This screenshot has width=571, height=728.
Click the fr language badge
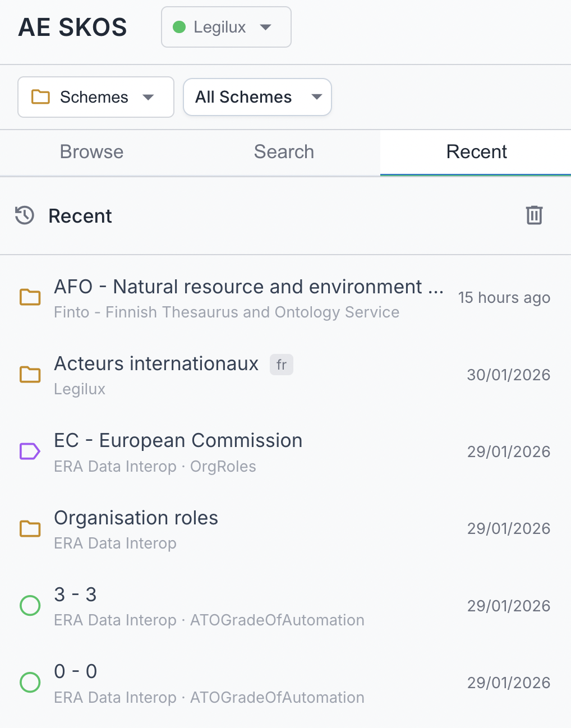[282, 365]
